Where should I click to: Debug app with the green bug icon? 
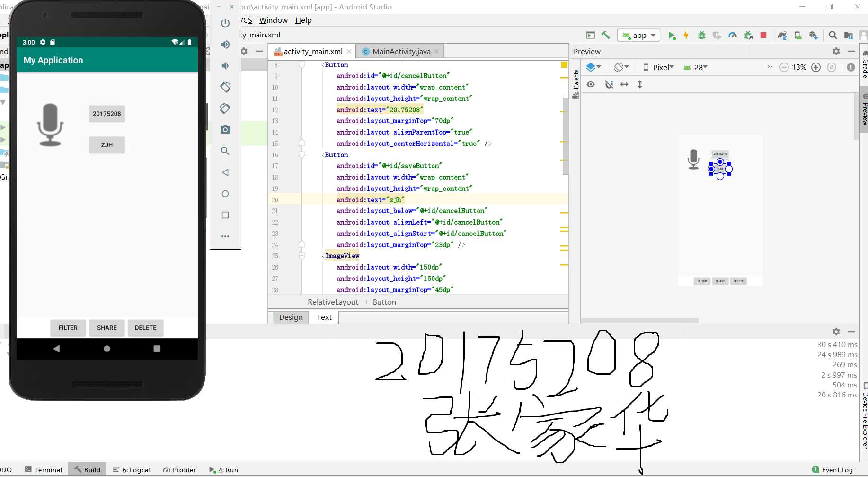702,35
